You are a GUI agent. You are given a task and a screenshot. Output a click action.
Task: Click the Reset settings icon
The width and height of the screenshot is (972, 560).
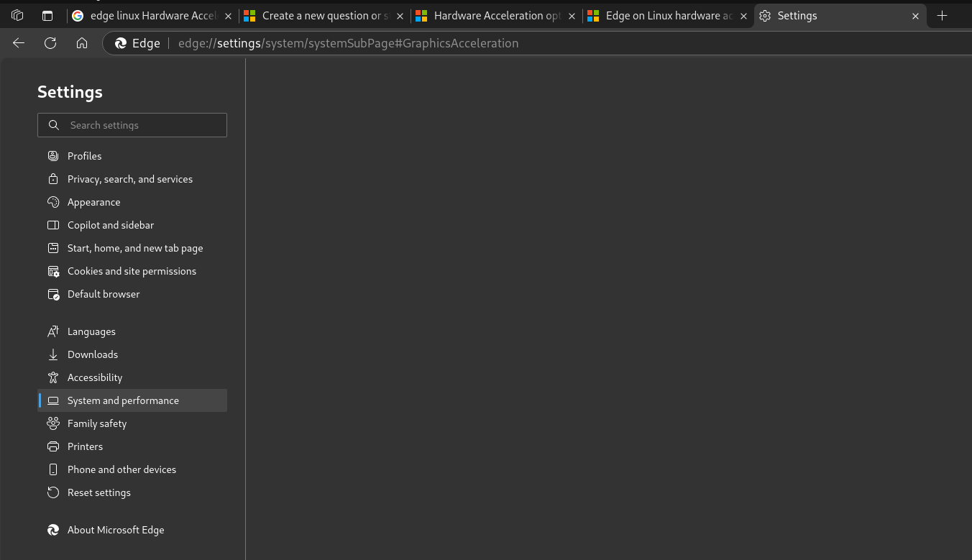click(x=53, y=492)
